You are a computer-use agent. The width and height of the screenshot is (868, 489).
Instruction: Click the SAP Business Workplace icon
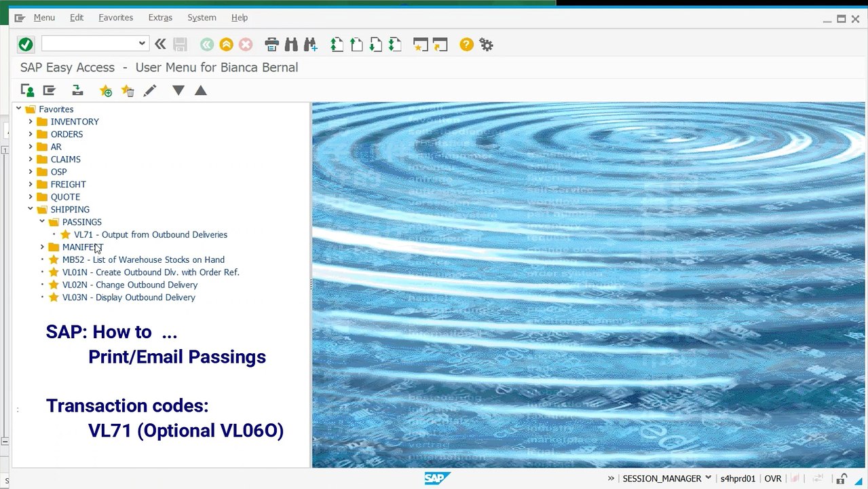(77, 90)
